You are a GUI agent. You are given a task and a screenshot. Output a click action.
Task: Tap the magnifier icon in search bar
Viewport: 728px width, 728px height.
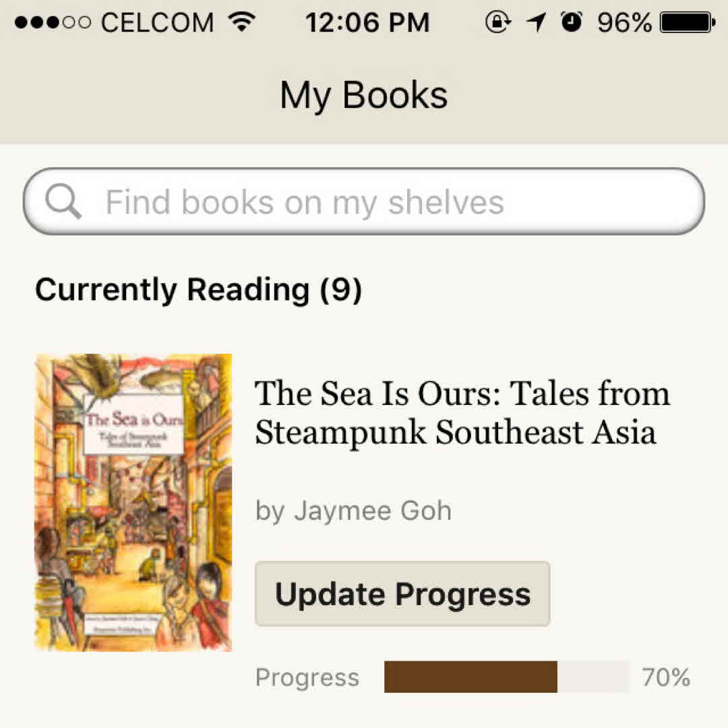(x=63, y=202)
